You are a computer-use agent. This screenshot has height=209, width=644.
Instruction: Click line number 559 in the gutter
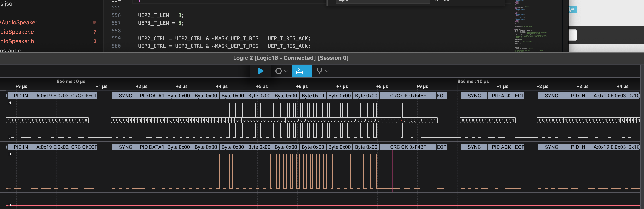pyautogui.click(x=116, y=38)
